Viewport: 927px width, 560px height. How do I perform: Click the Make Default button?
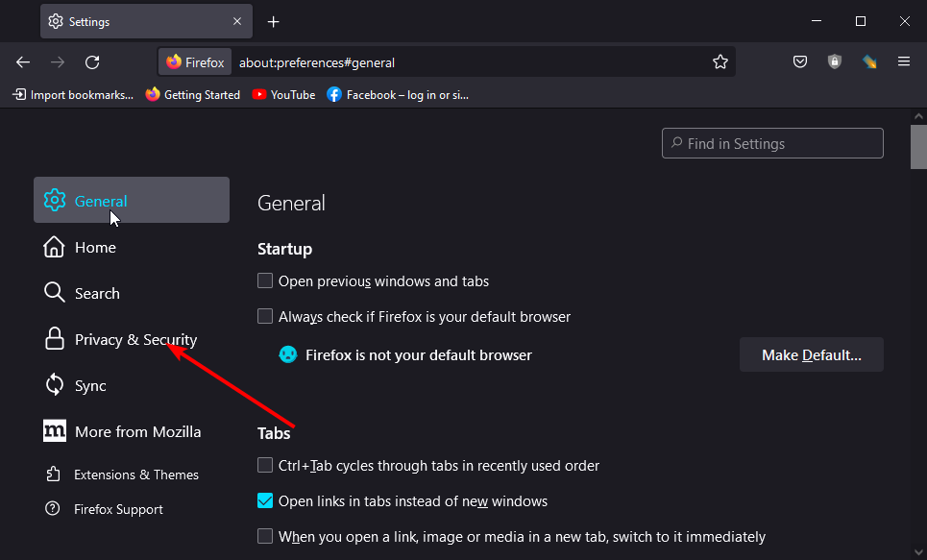click(811, 354)
